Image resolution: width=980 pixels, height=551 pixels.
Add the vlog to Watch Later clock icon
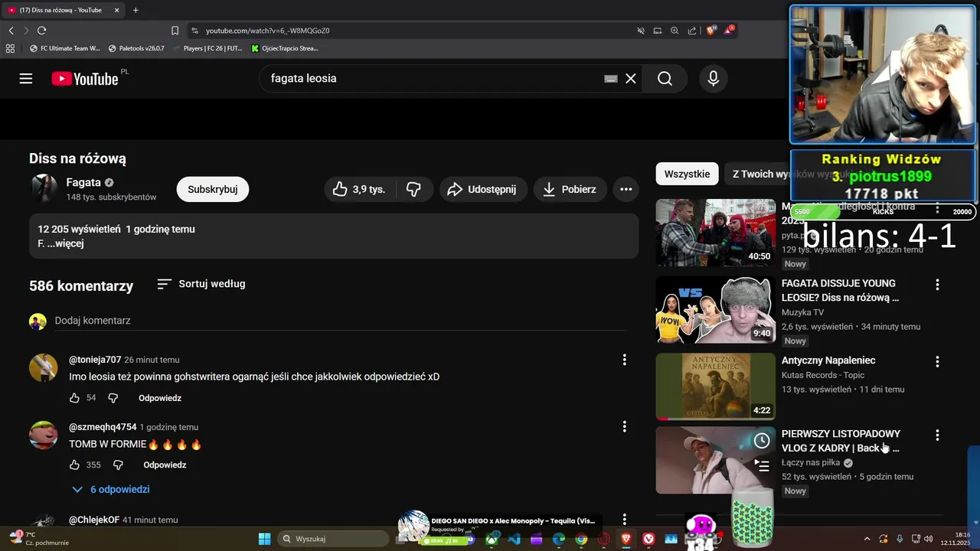pyautogui.click(x=762, y=441)
